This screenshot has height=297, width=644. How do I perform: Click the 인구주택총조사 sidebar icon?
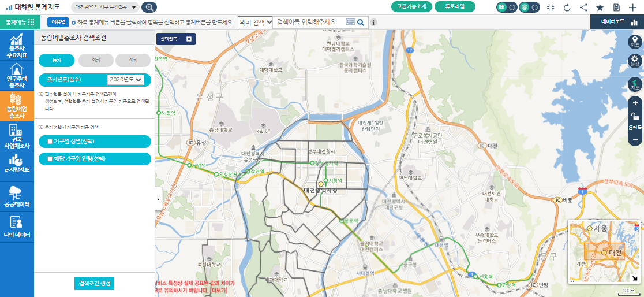point(17,74)
